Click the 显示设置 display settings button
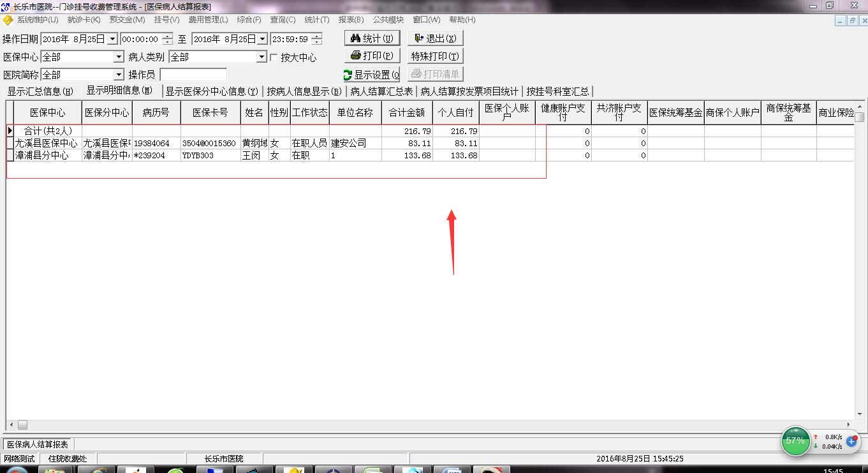The height and width of the screenshot is (473, 868). (372, 74)
